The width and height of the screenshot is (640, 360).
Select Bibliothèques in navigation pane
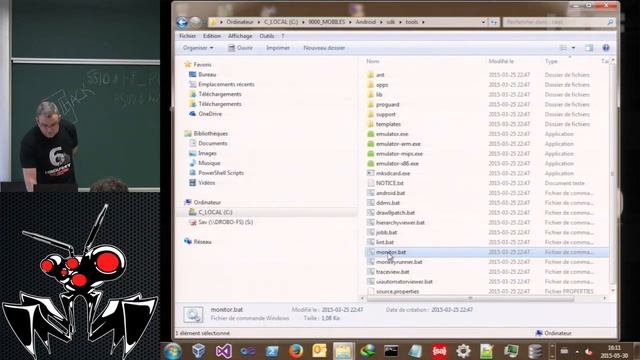211,133
